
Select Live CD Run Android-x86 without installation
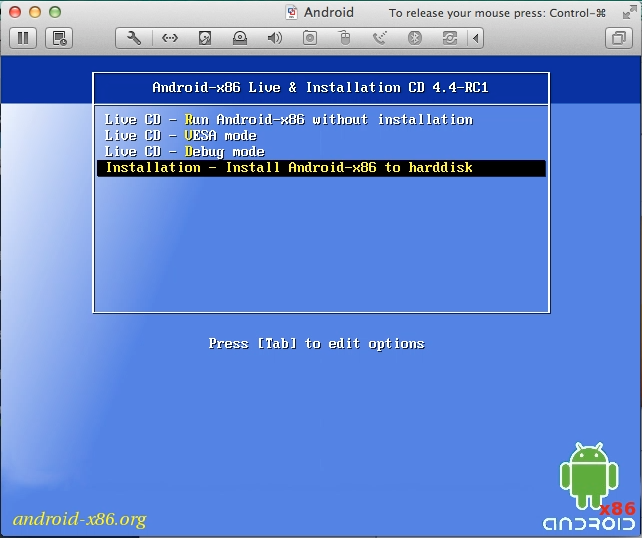pos(289,120)
